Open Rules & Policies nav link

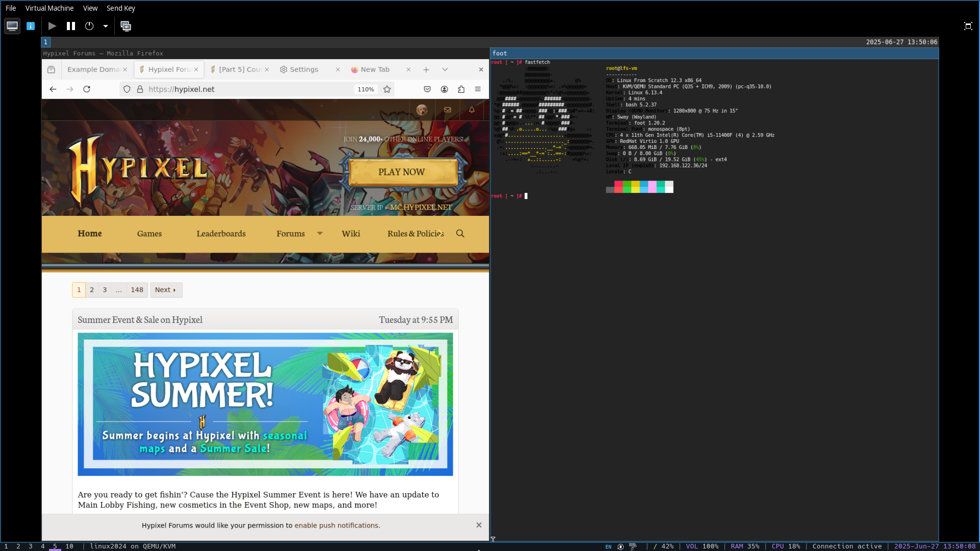(415, 234)
